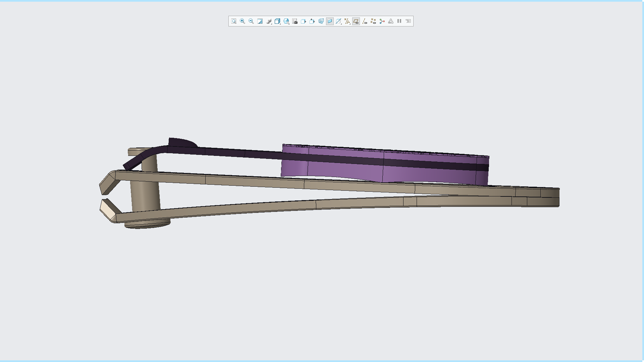Click the cube with left arrow icon

click(x=304, y=21)
